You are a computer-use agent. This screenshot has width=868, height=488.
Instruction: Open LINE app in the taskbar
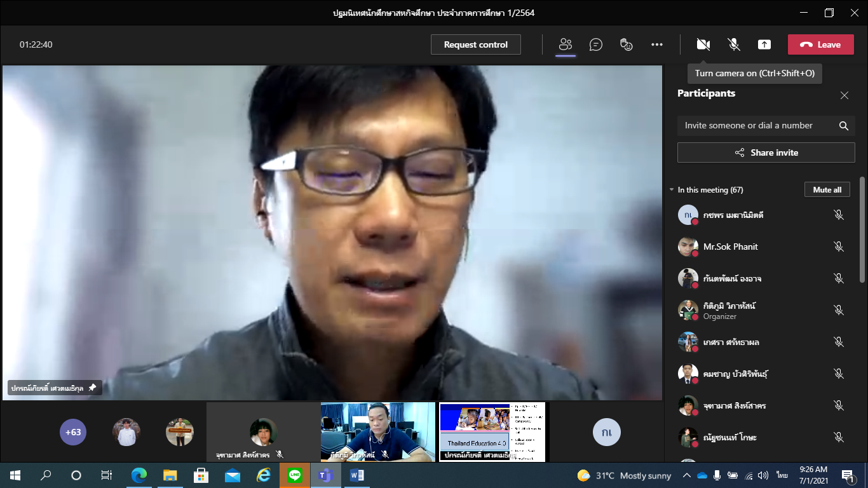[x=295, y=475]
